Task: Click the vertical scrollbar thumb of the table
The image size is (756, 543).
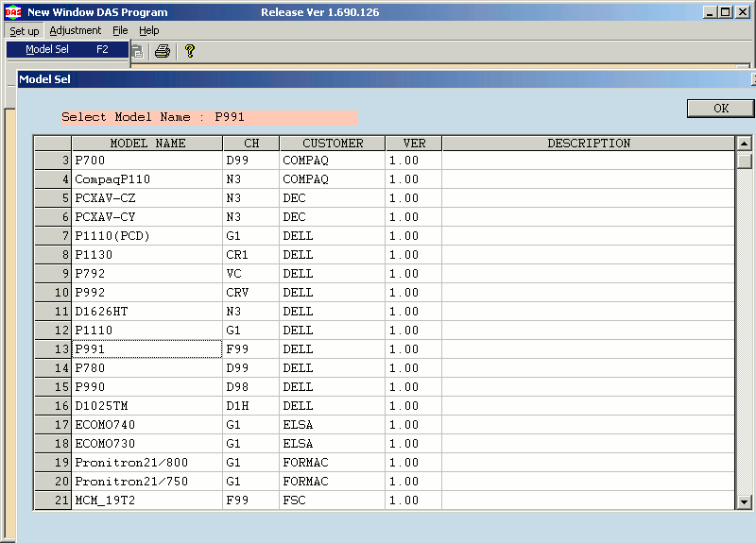Action: [744, 160]
